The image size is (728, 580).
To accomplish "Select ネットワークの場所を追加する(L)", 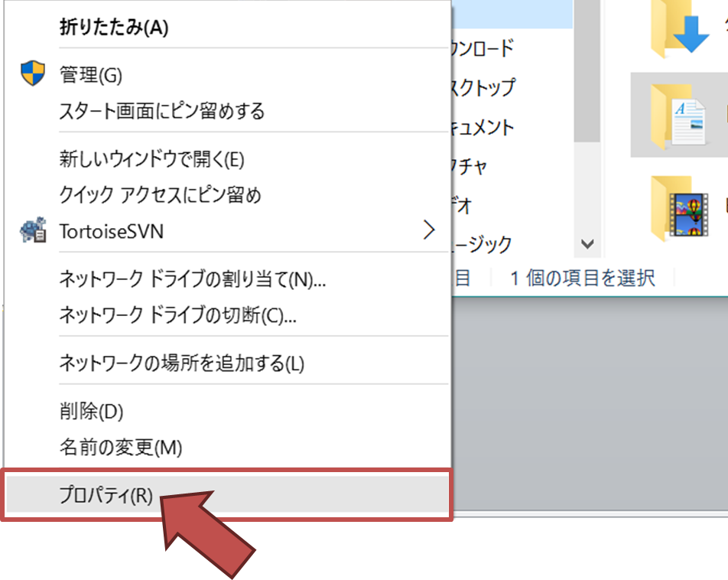I will 181,363.
